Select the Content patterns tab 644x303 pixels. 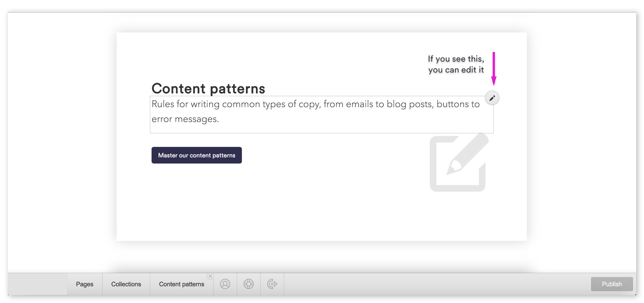[181, 284]
